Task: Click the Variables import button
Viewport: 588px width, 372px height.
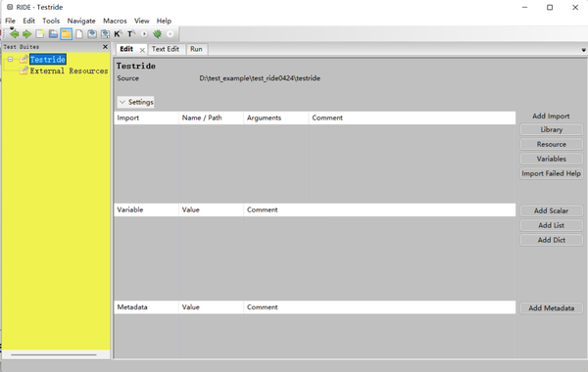Action: pos(551,159)
